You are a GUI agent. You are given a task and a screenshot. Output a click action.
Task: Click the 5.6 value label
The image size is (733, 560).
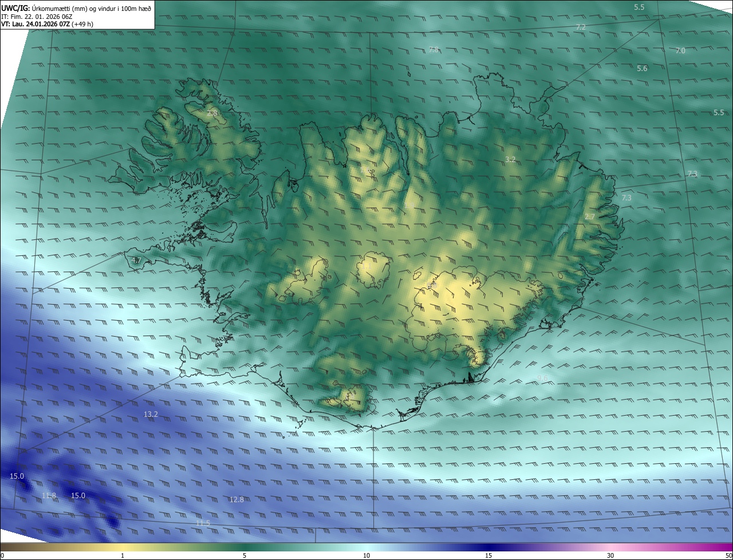(x=642, y=69)
